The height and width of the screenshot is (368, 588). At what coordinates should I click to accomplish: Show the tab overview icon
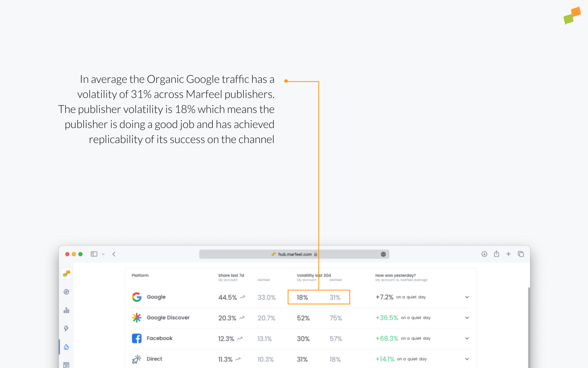(521, 254)
